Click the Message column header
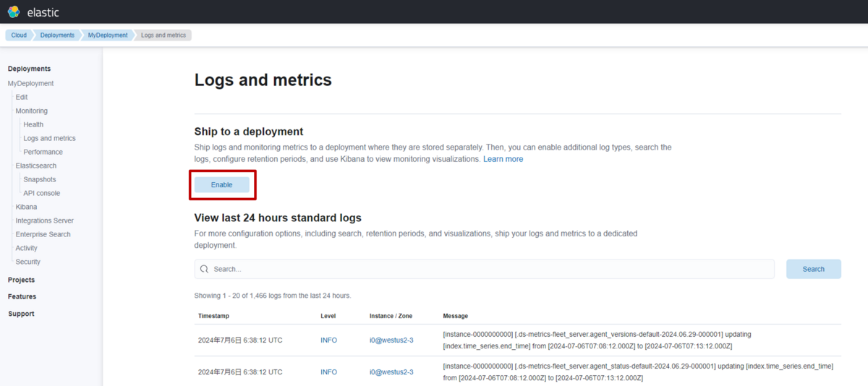The height and width of the screenshot is (386, 868). [x=456, y=316]
